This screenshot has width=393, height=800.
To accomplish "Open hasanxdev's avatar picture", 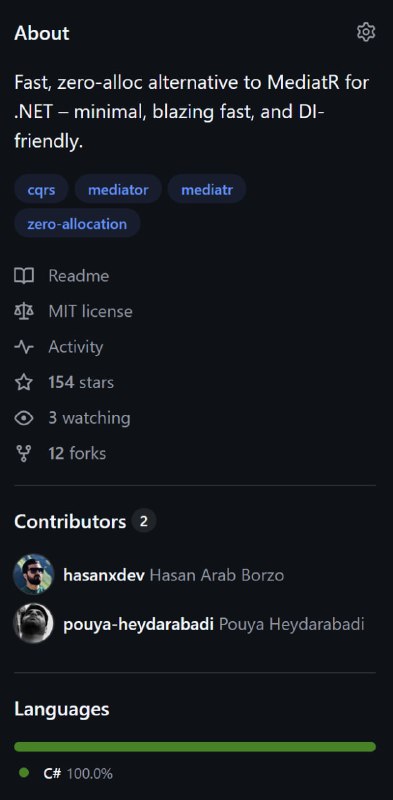I will tap(34, 574).
